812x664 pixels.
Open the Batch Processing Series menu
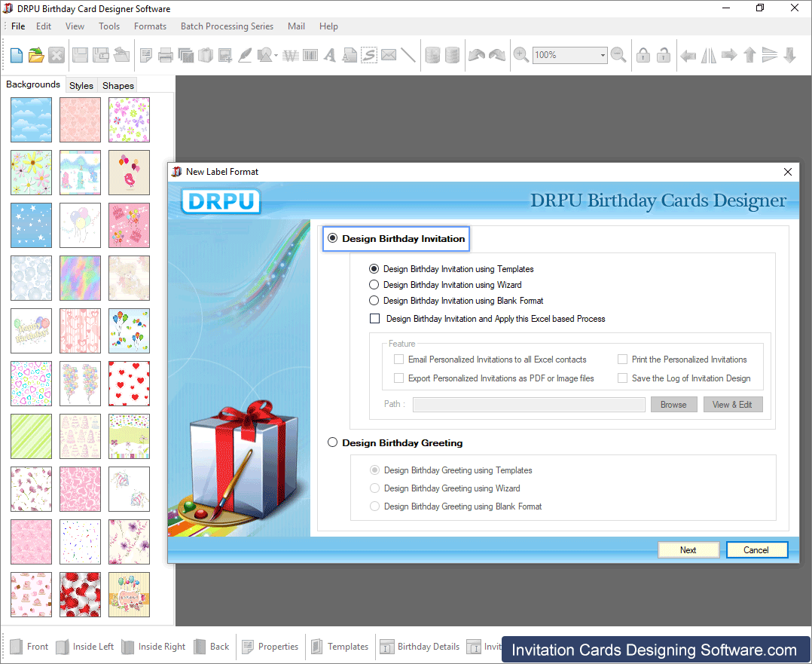tap(227, 26)
